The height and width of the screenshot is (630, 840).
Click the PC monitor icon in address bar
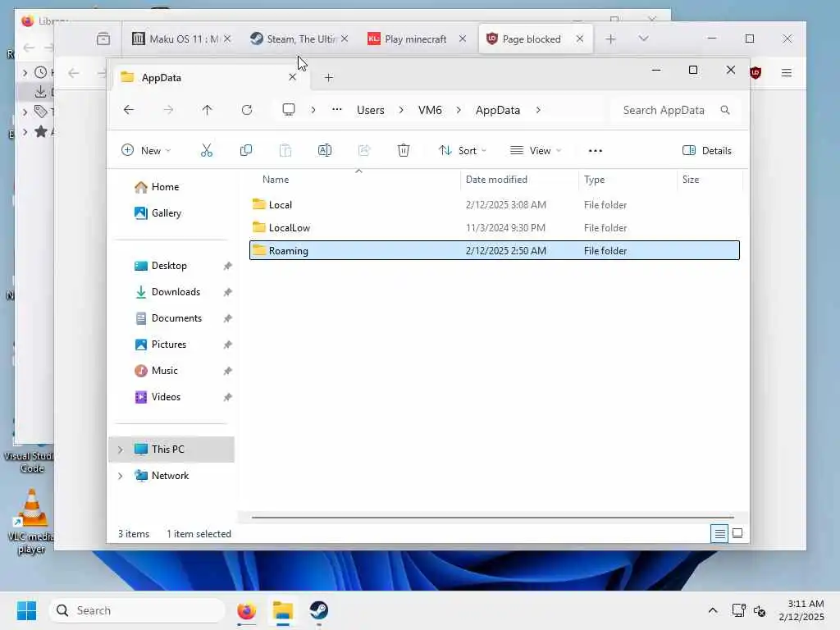(x=289, y=110)
